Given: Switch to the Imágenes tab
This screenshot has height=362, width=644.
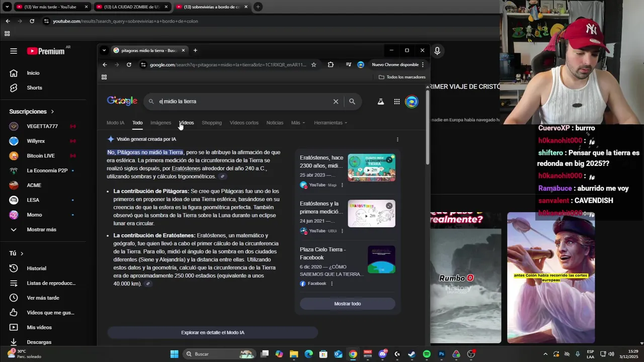Looking at the screenshot, I should pyautogui.click(x=160, y=123).
